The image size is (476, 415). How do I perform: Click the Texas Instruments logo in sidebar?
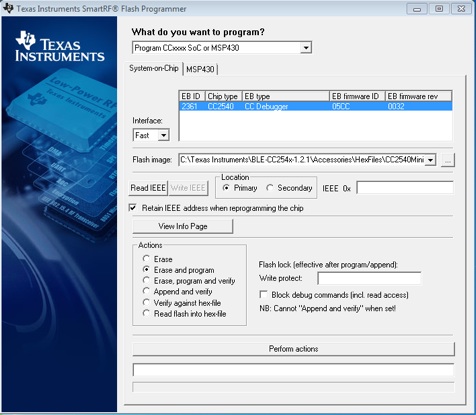tap(60, 46)
